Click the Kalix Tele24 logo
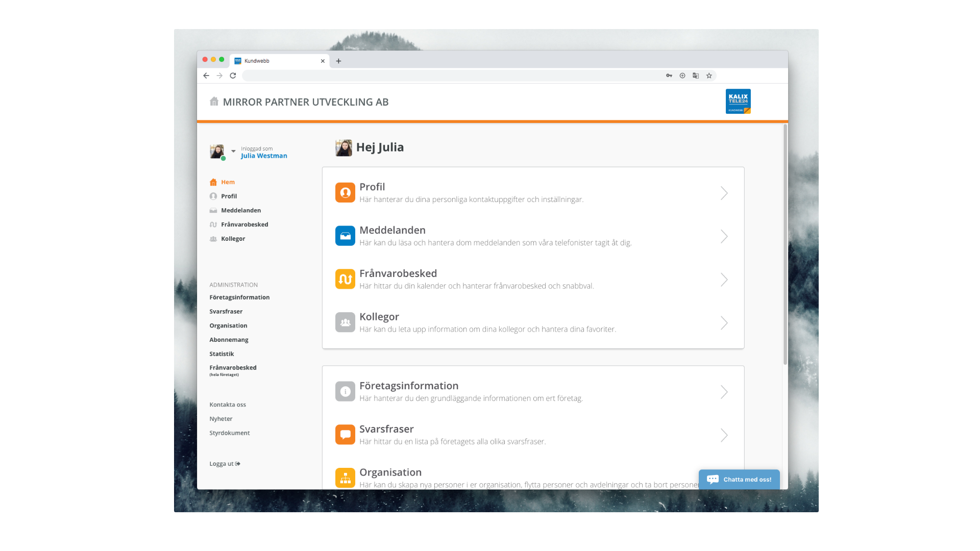This screenshot has height=551, width=980. click(x=738, y=102)
